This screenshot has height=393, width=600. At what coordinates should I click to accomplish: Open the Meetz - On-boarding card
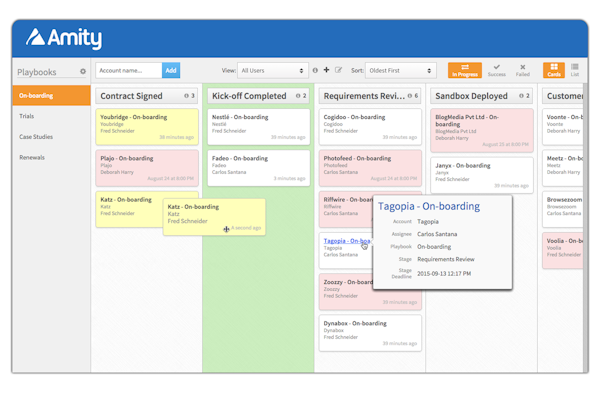click(x=563, y=168)
